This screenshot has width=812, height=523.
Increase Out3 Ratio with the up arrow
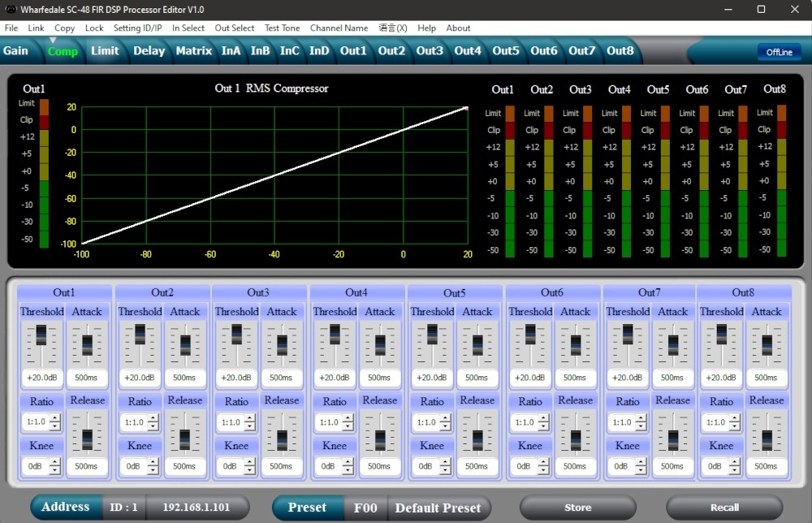[250, 418]
